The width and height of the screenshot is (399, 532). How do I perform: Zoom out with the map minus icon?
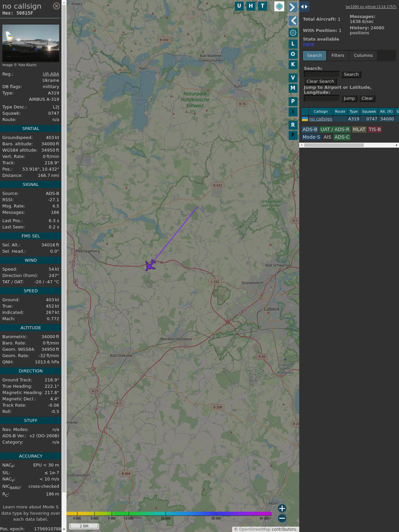282,518
